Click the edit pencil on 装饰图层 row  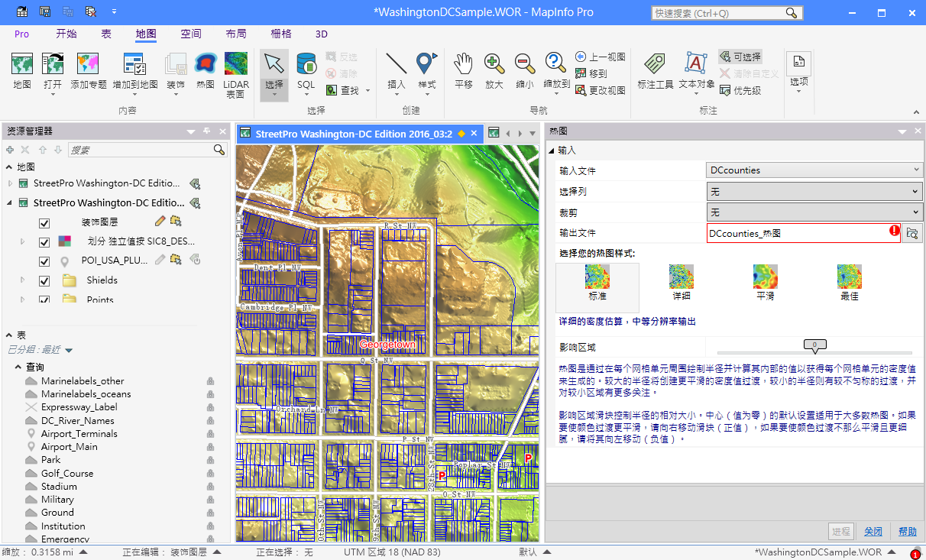tap(160, 222)
